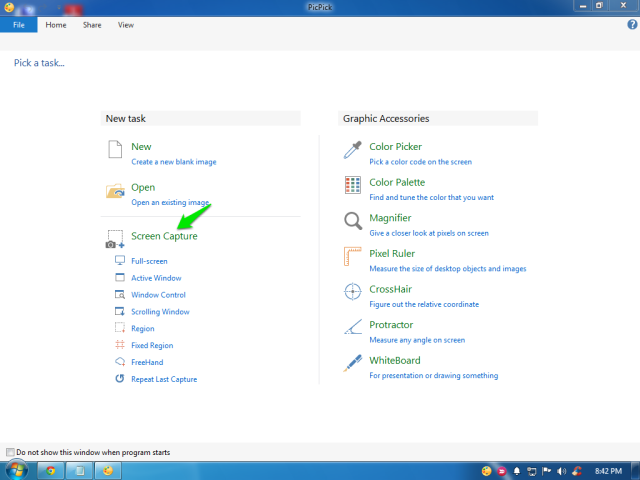This screenshot has height=480, width=640.
Task: Click the Fixed Region icon
Action: 120,345
